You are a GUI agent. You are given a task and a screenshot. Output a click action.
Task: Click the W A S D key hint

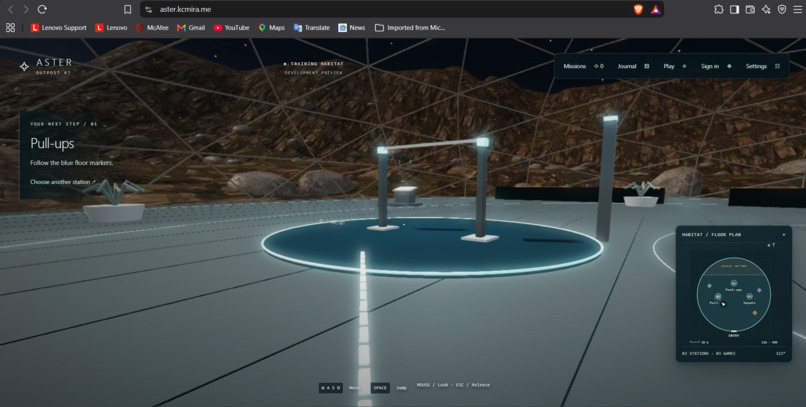pos(331,388)
